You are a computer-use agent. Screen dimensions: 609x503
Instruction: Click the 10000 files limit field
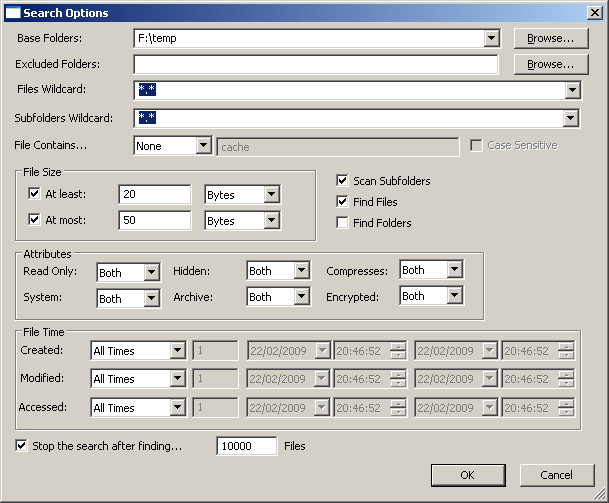click(247, 446)
